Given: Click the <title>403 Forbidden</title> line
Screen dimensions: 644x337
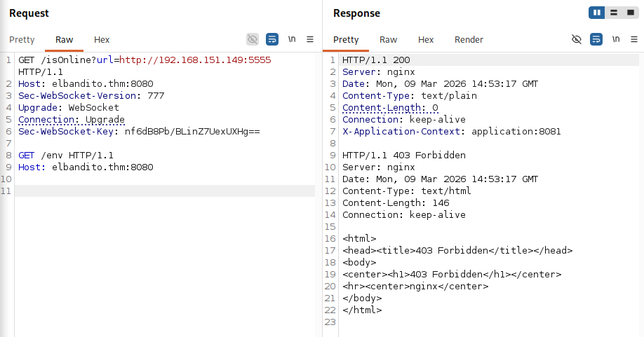Looking at the screenshot, I should (457, 250).
